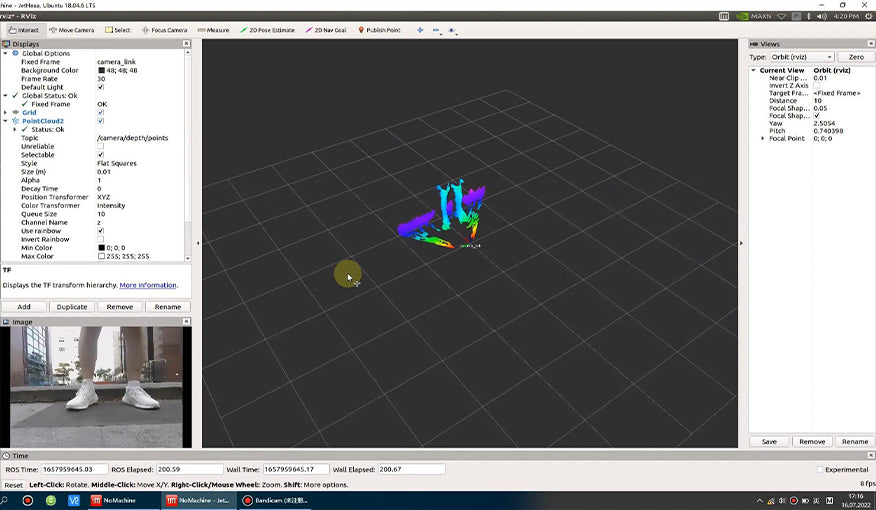Enable the Invert Z Axis checkbox
The image size is (876, 510).
pyautogui.click(x=816, y=86)
